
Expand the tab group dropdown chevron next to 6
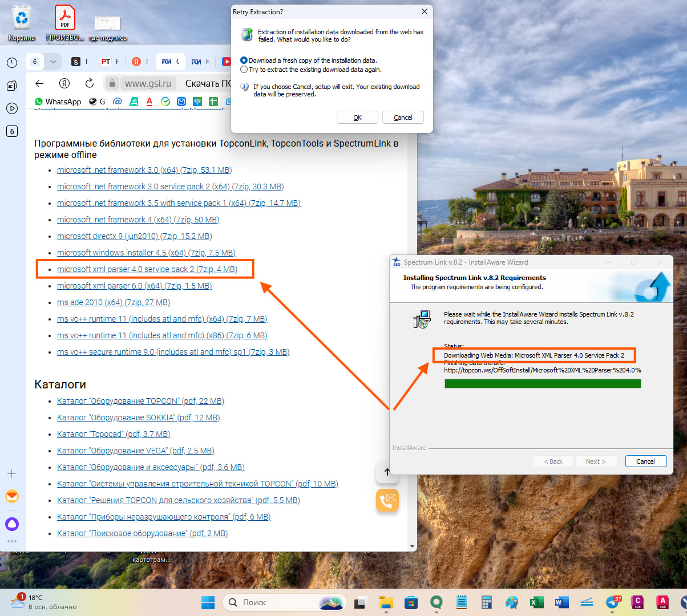[x=53, y=62]
